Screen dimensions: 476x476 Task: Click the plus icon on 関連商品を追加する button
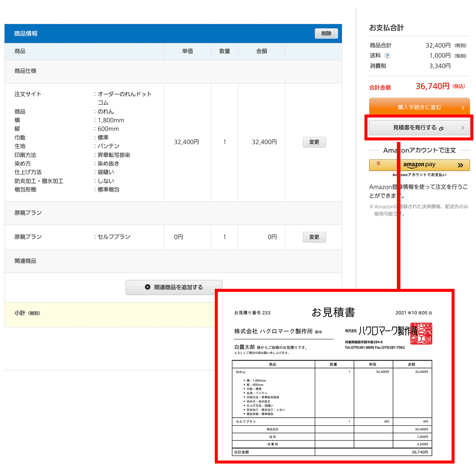coord(147,287)
